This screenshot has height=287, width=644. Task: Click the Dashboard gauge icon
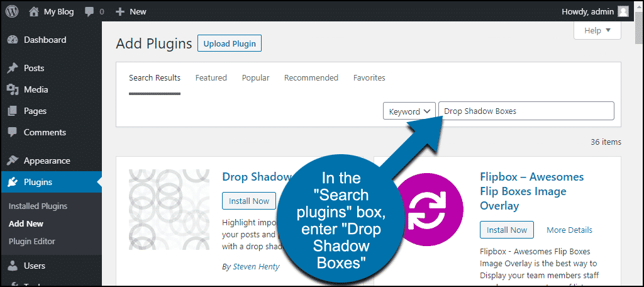13,40
